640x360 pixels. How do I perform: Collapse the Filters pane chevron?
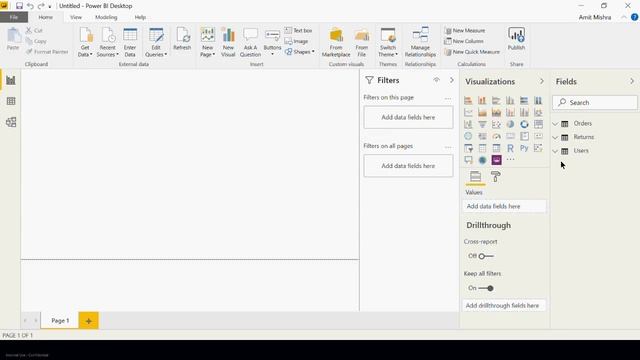tap(451, 80)
